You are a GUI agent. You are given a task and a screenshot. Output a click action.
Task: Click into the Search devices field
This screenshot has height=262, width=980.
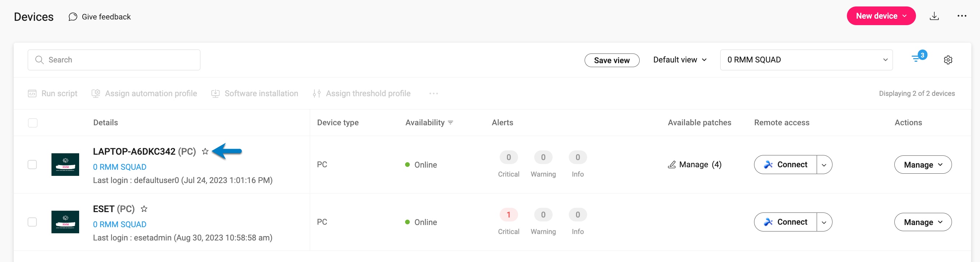point(114,60)
